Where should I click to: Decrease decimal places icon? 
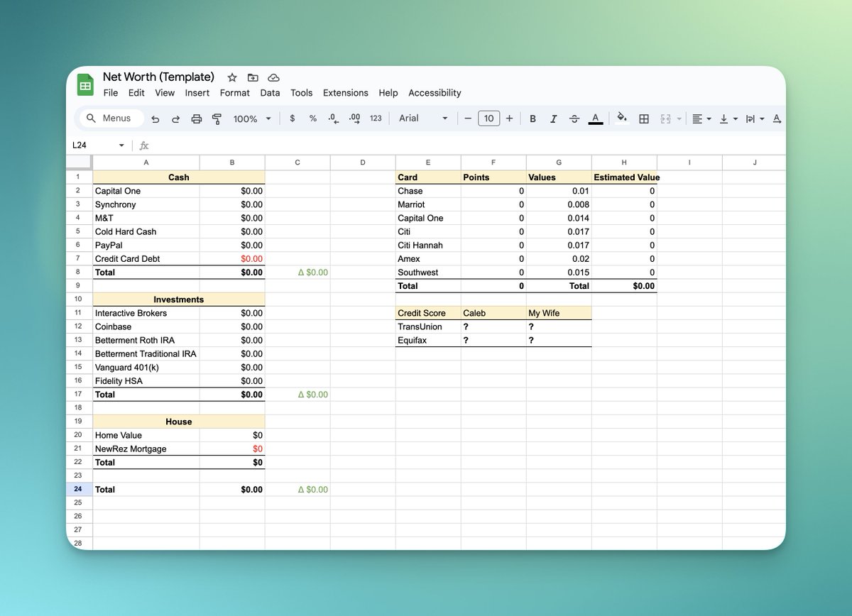click(x=333, y=119)
